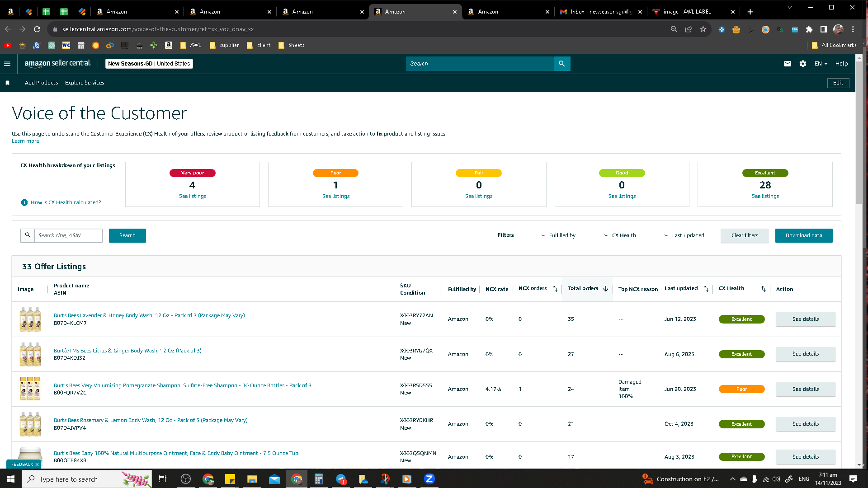Open the Mail app in the taskbar
868x488 pixels.
click(274, 479)
